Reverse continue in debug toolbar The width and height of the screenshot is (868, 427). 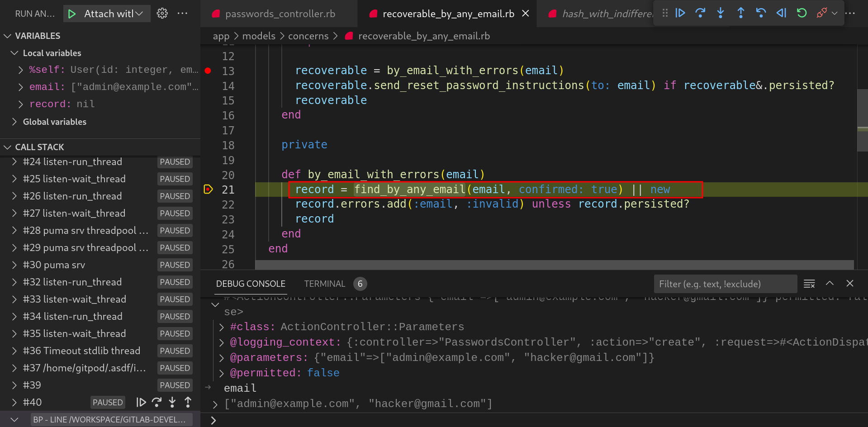click(x=781, y=13)
